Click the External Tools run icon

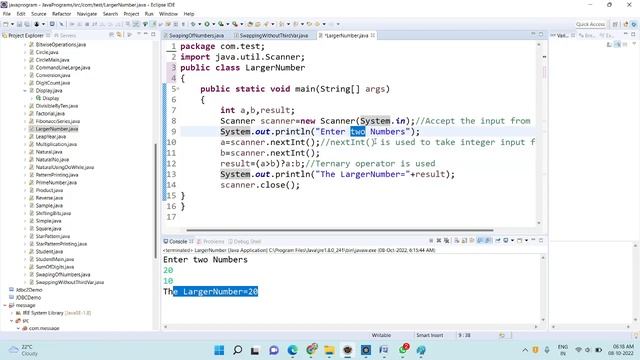[x=235, y=24]
